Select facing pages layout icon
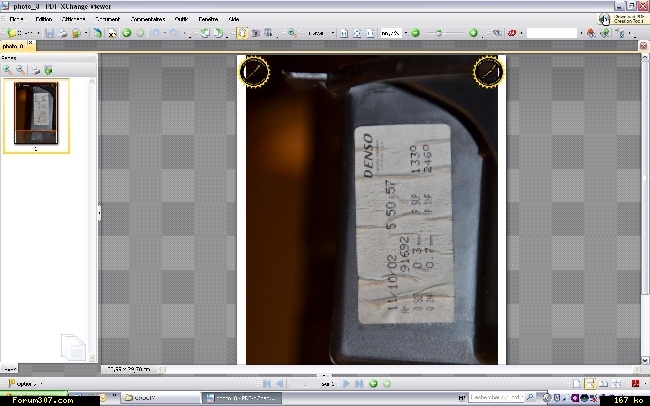This screenshot has height=406, width=650. coord(604,384)
